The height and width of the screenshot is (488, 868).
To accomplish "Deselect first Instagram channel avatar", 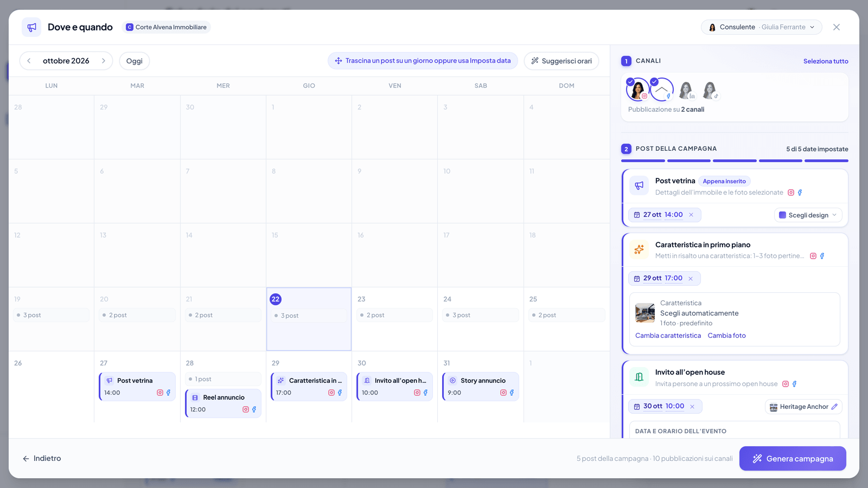I will (637, 90).
